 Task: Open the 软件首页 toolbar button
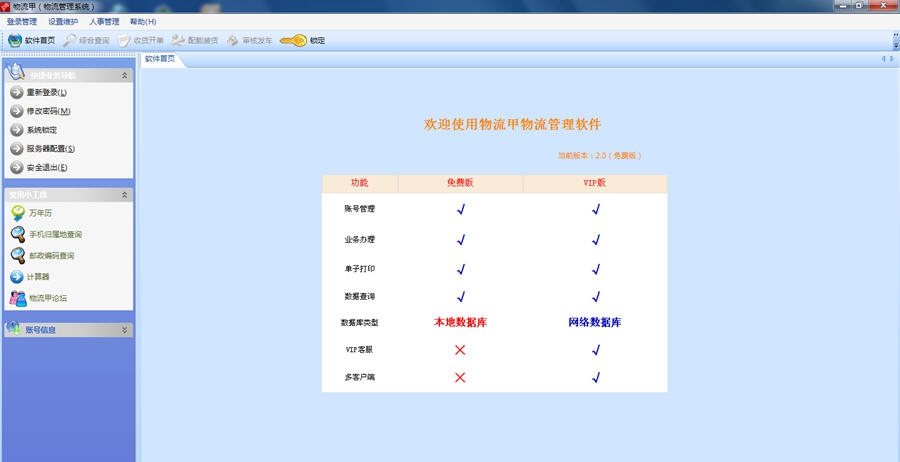tap(32, 41)
